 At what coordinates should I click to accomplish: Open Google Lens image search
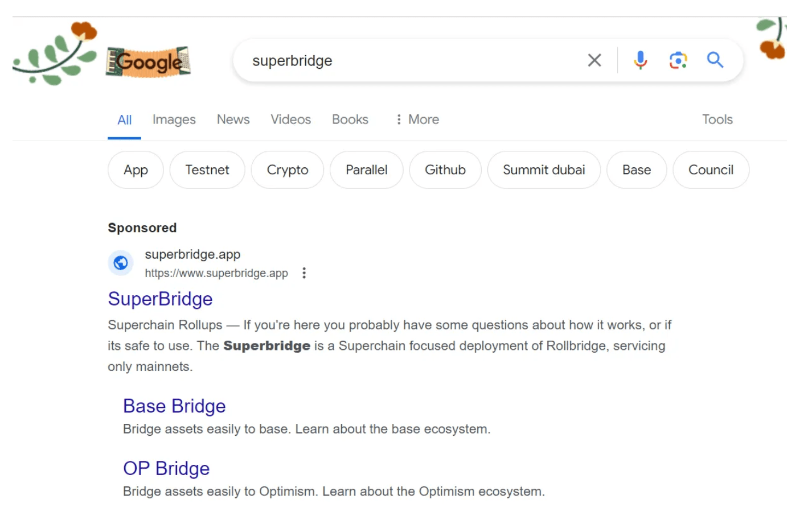coord(678,60)
